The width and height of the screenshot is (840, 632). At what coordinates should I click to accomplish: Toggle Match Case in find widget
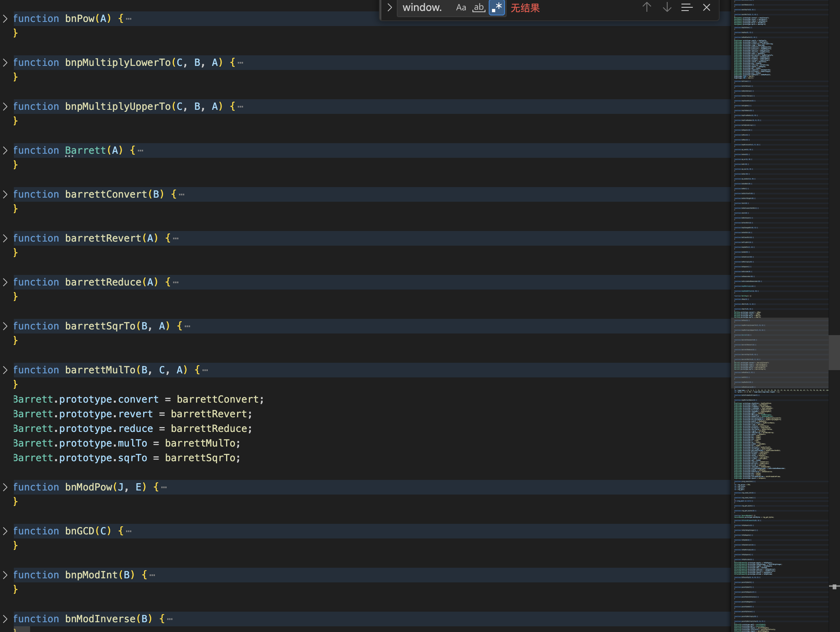461,8
